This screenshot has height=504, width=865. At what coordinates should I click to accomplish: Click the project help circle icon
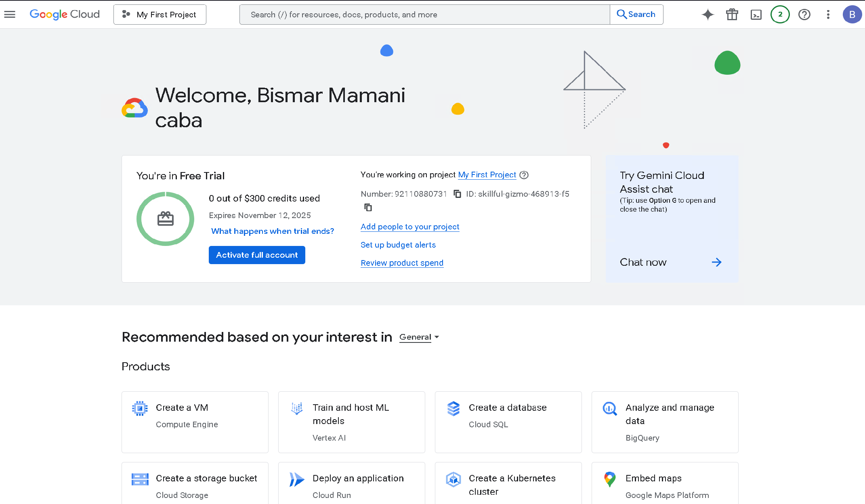tap(524, 175)
